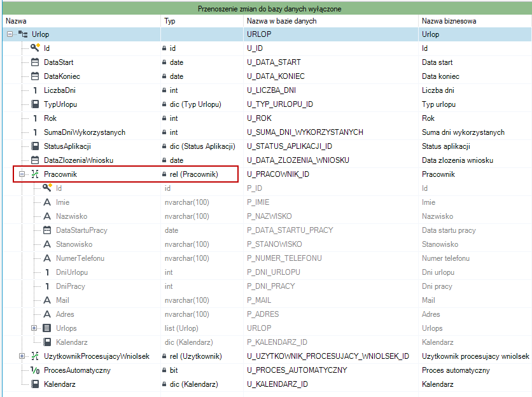Click the Nazwa biznesowa column header
This screenshot has width=532, height=397.
coord(475,21)
